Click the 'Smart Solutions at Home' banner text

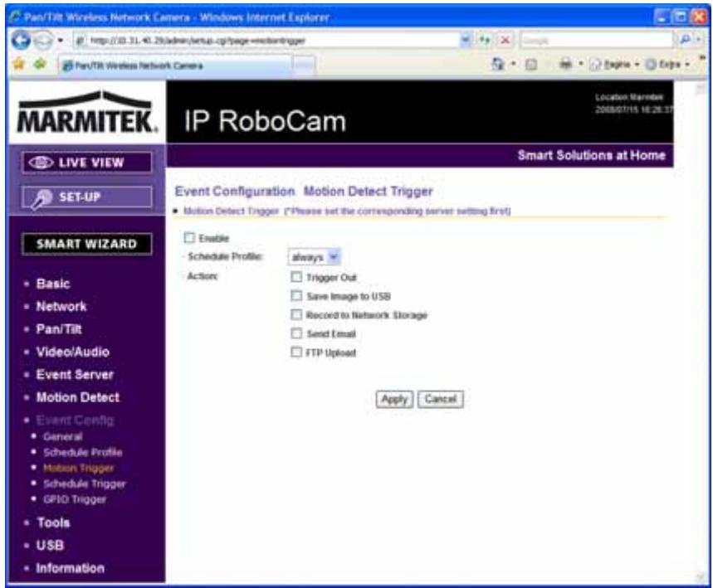click(x=592, y=155)
